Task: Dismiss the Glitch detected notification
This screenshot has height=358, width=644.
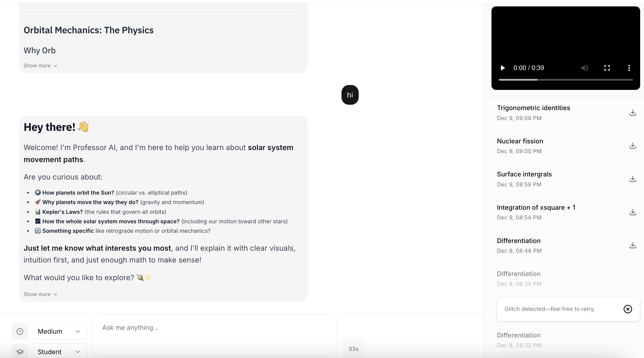Action: [x=628, y=309]
